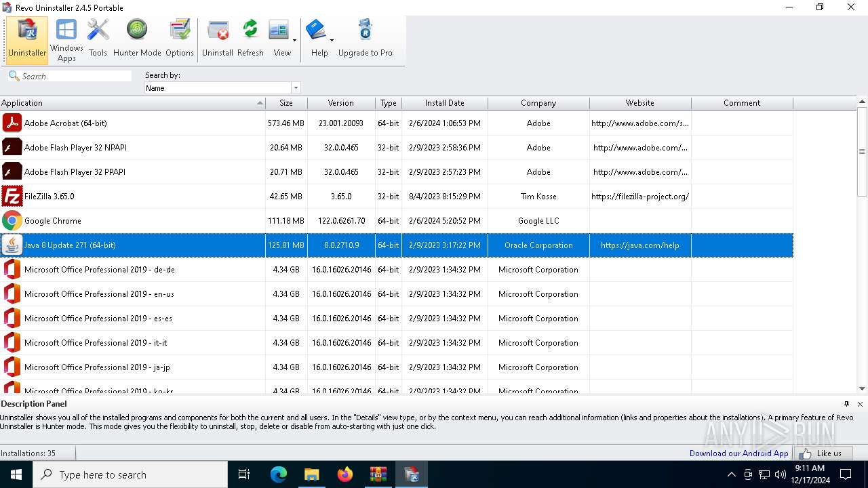Screen dimensions: 868x488
Task: Launch Microsoft Edge from the taskbar
Action: 279,474
